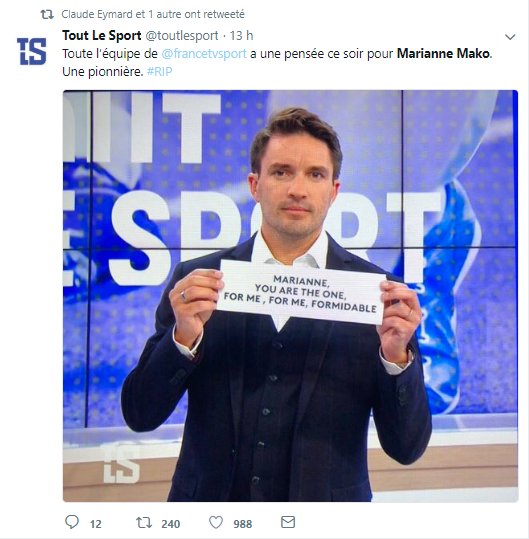
Task: Open the Tout Le Sport avatar logo
Action: [32, 51]
